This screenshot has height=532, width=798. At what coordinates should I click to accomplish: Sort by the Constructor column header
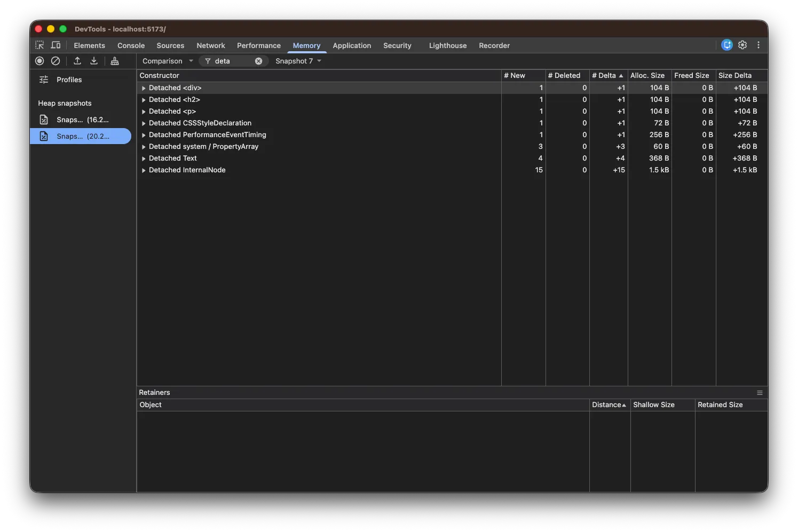click(x=319, y=76)
